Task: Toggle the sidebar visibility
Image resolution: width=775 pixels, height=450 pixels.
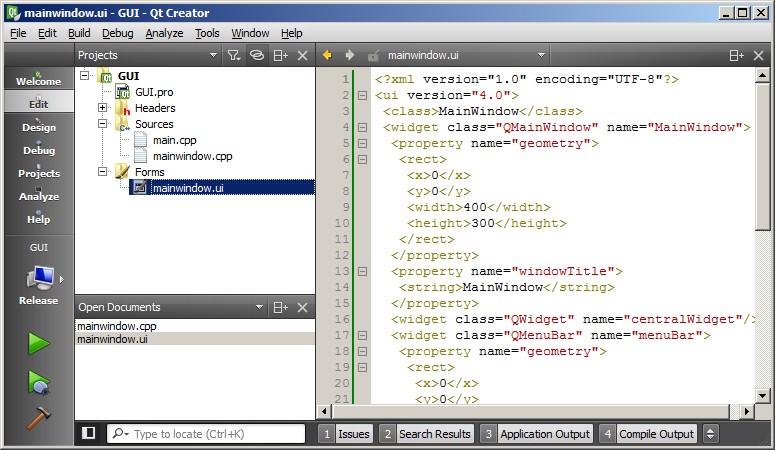Action: [88, 433]
